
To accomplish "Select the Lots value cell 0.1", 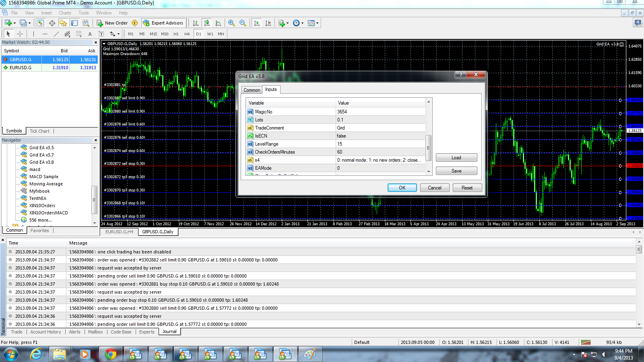I will pyautogui.click(x=380, y=120).
